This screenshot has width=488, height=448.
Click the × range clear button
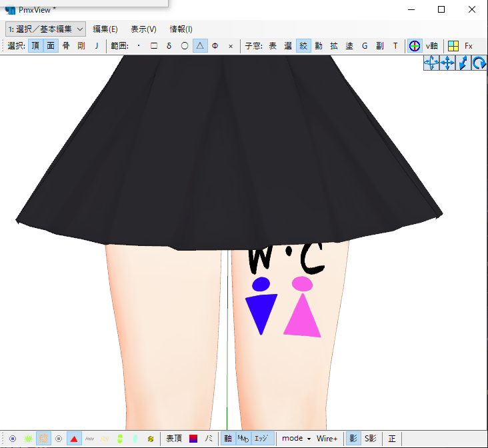231,46
